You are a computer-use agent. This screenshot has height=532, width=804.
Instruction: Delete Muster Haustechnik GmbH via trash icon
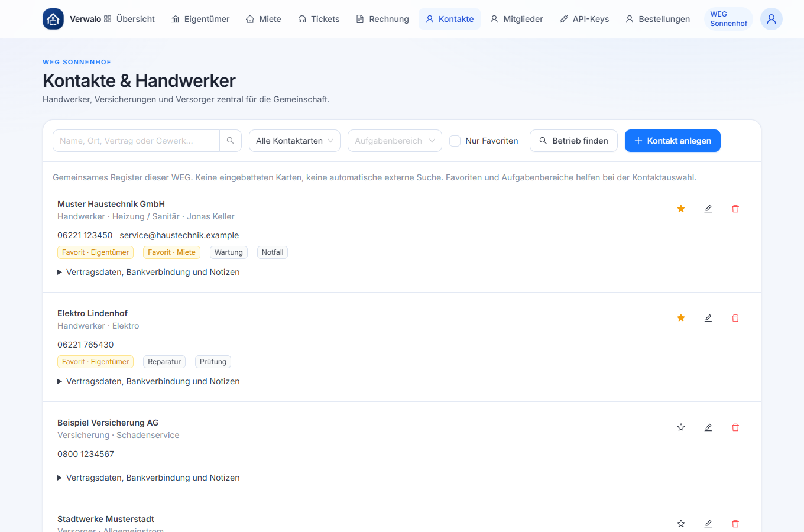pyautogui.click(x=735, y=209)
